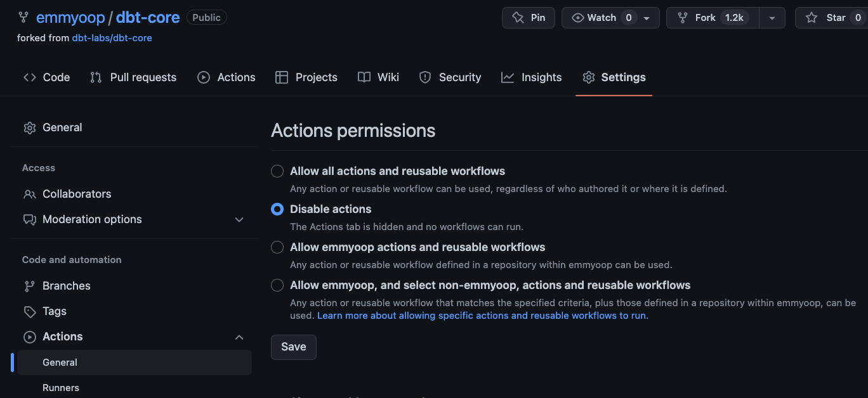This screenshot has height=398, width=868.
Task: Select the Pull requests icon
Action: pyautogui.click(x=95, y=77)
